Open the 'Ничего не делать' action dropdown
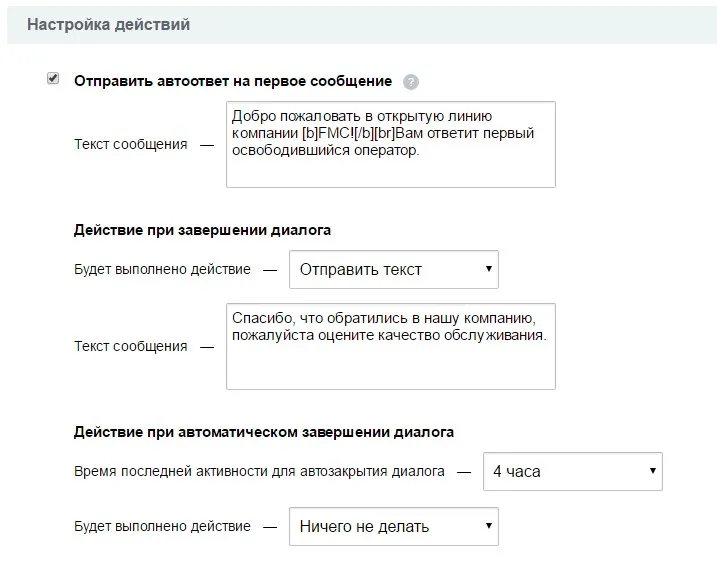The height and width of the screenshot is (568, 717). click(393, 526)
